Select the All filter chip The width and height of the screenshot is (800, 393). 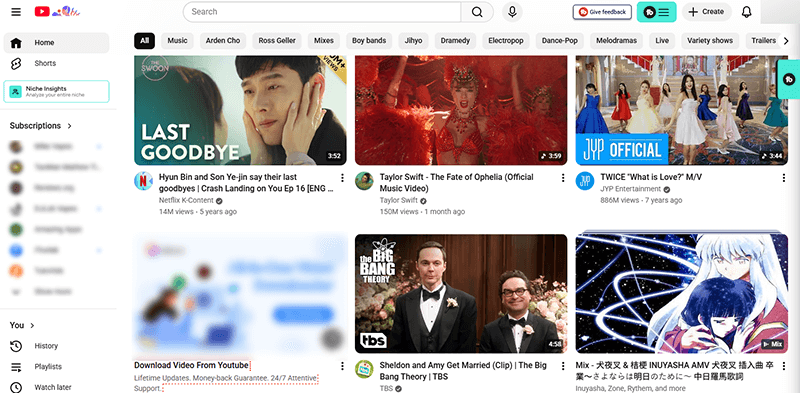[x=144, y=41]
